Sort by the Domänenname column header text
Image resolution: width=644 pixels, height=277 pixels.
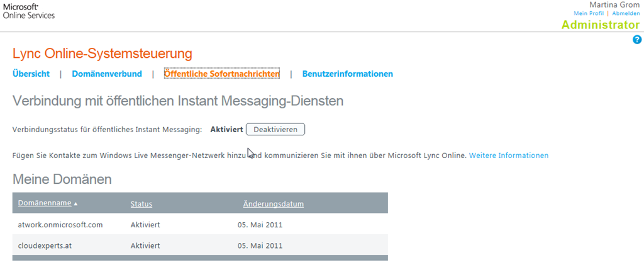pos(44,204)
